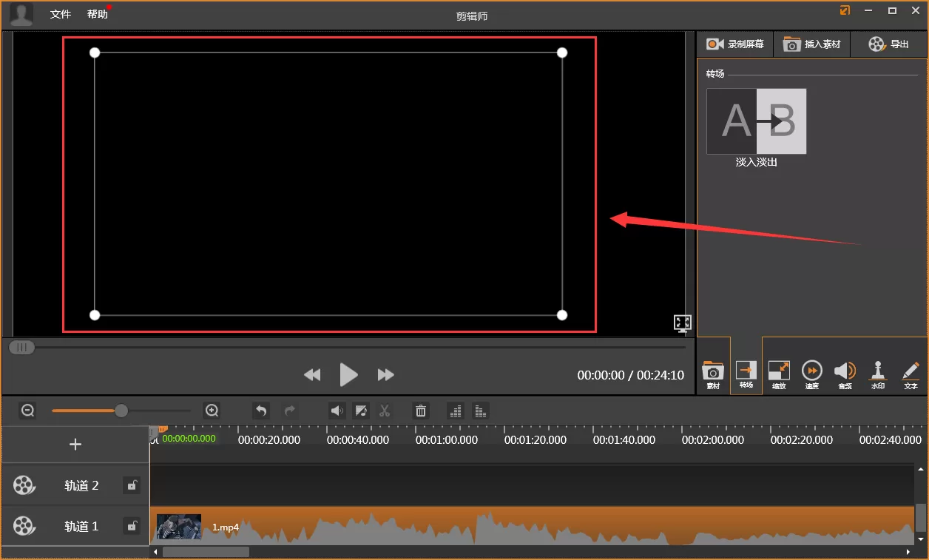Image resolution: width=929 pixels, height=560 pixels.
Task: Click the playback progress slider handle
Action: (21, 347)
